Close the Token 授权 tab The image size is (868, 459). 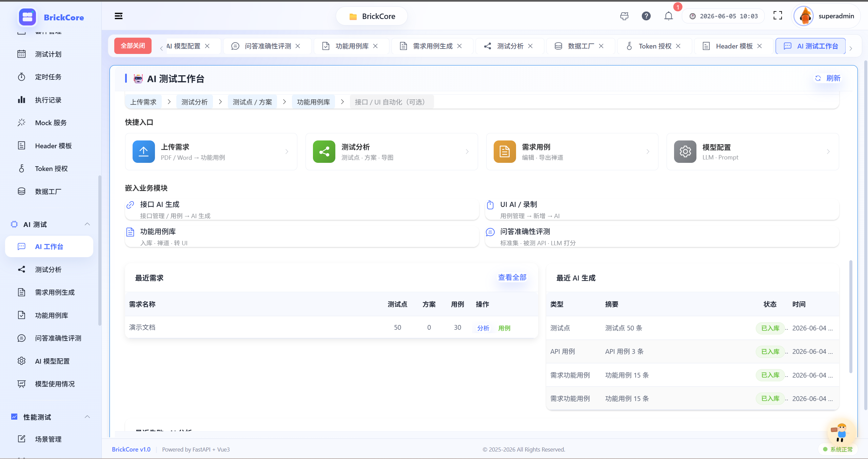[678, 46]
